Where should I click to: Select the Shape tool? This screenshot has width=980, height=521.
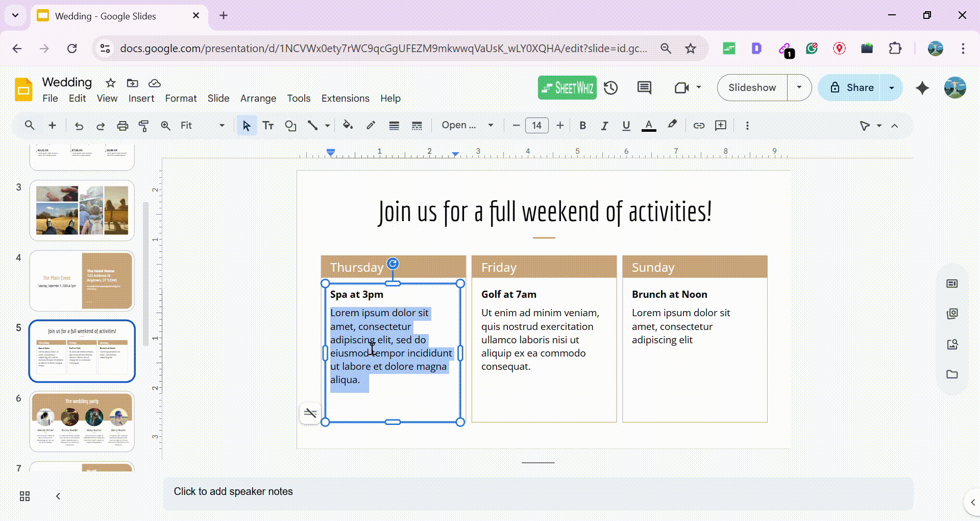[x=290, y=126]
